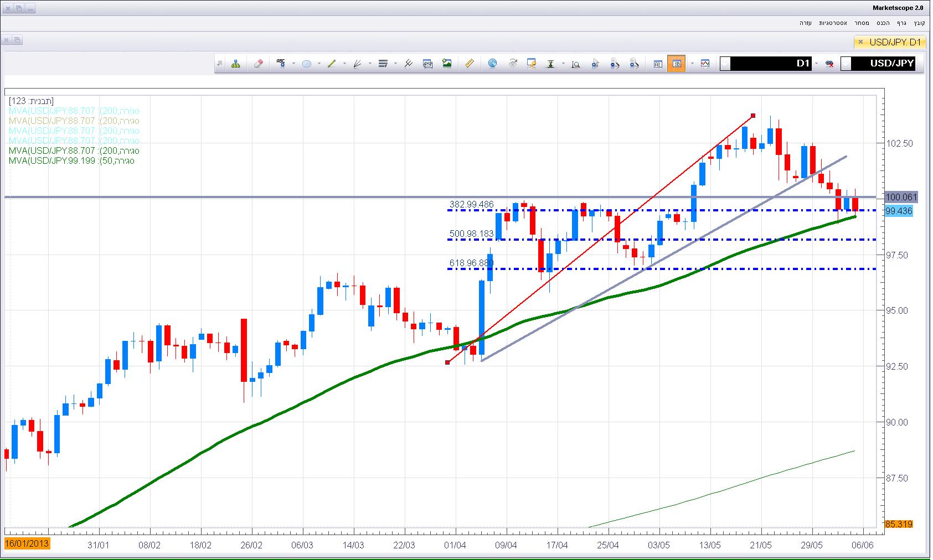Open the גרף (Chart) menu
This screenshot has height=560, width=933.
pyautogui.click(x=901, y=23)
